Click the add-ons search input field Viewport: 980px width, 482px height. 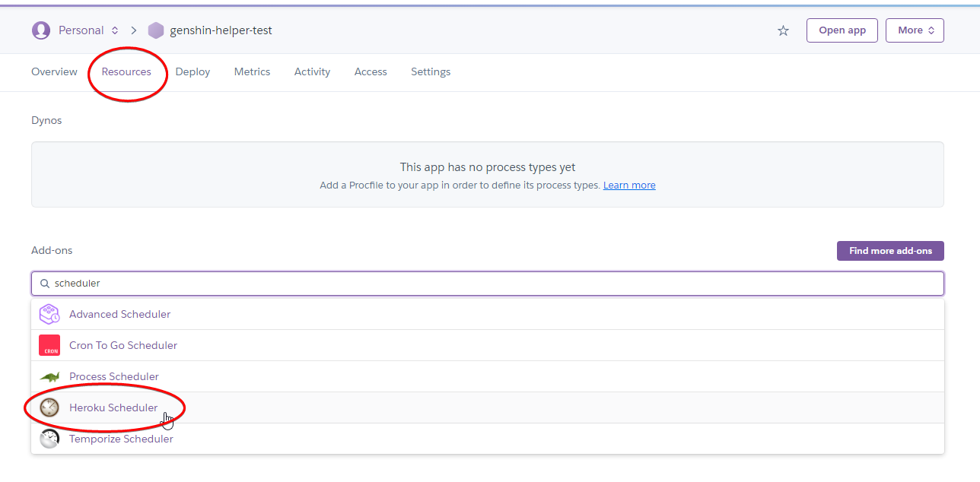tap(487, 284)
